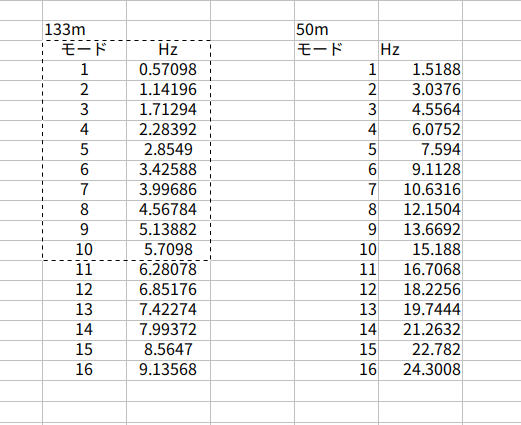Select the モード header in the 133m table

[x=85, y=50]
